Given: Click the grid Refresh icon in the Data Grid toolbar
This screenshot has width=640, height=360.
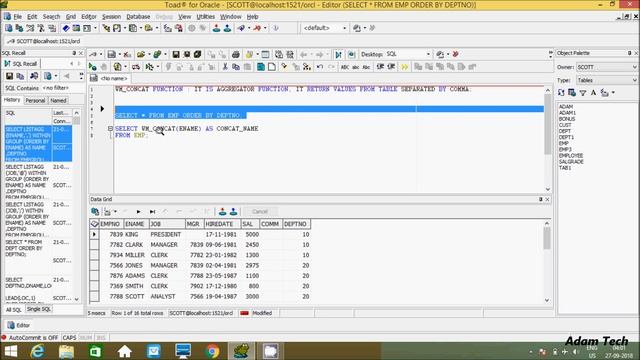Looking at the screenshot, I should 95,211.
